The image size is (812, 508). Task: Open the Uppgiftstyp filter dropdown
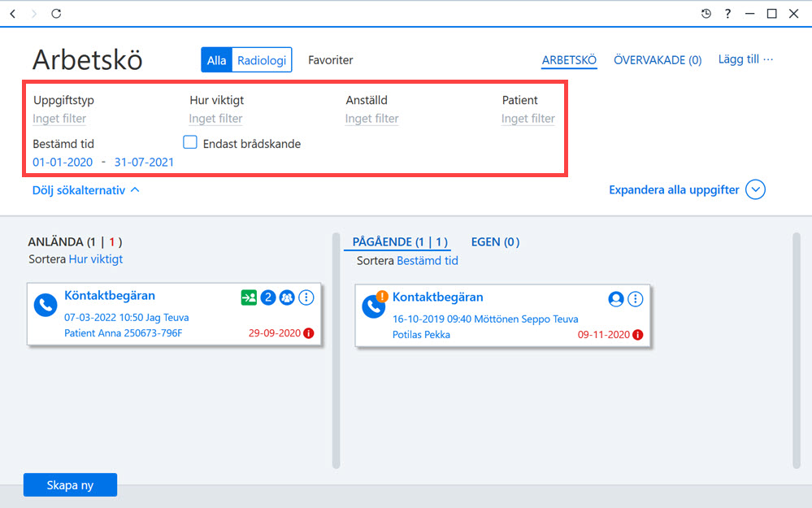point(59,119)
